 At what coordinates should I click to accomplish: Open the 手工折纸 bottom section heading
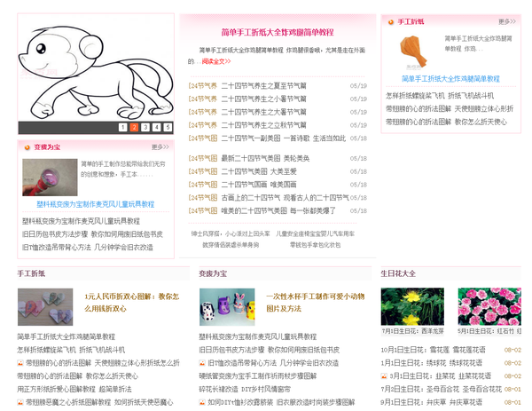point(31,273)
